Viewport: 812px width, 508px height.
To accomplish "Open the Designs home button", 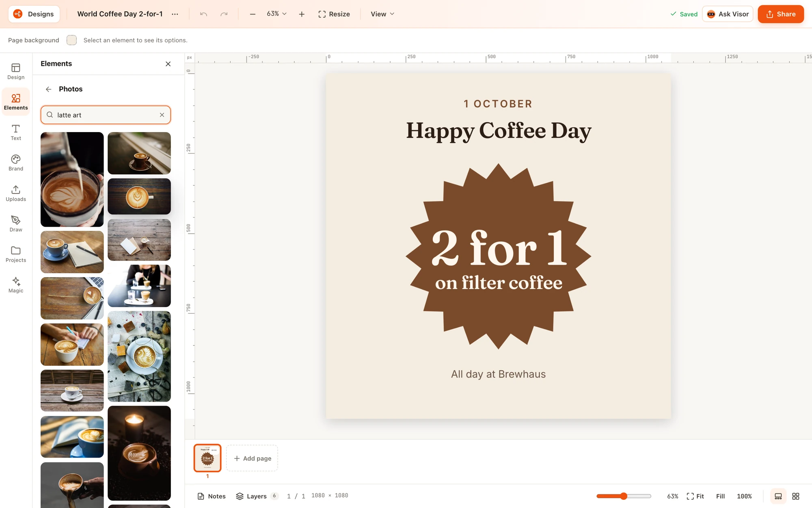I will coord(34,14).
